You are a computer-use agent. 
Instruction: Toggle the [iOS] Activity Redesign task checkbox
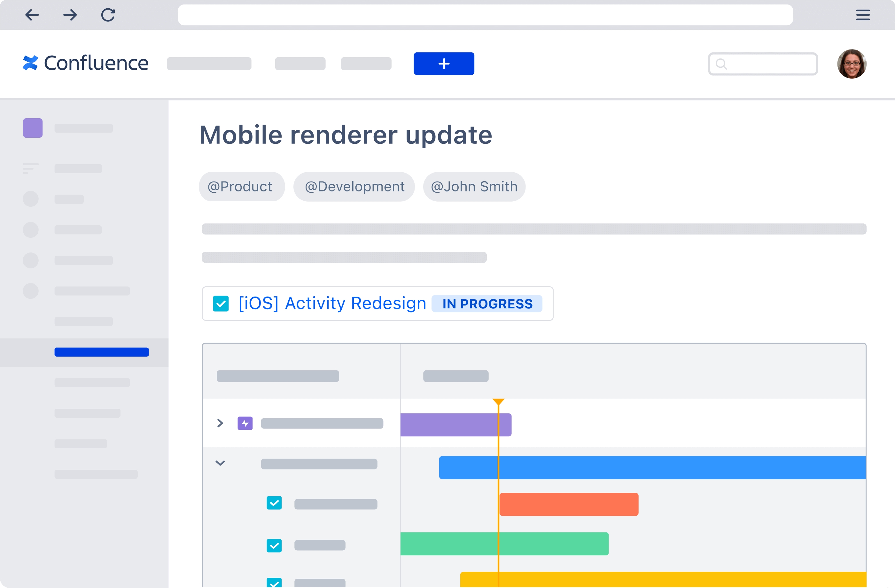click(221, 303)
